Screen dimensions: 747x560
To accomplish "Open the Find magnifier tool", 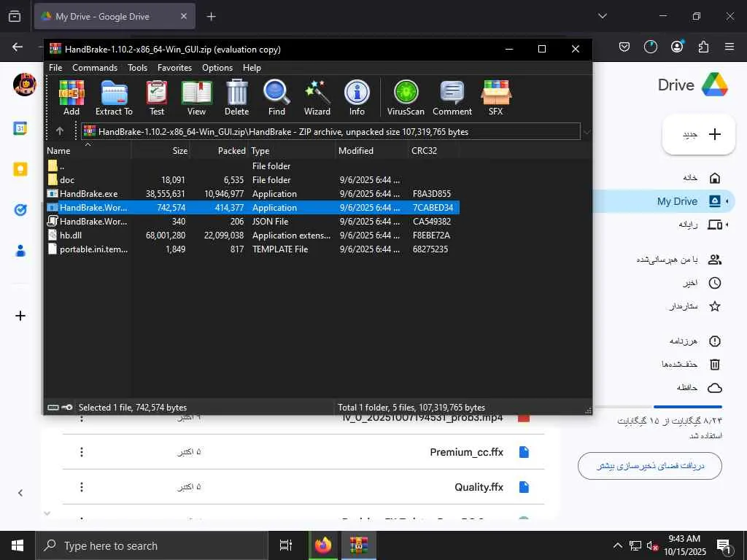I will click(276, 98).
